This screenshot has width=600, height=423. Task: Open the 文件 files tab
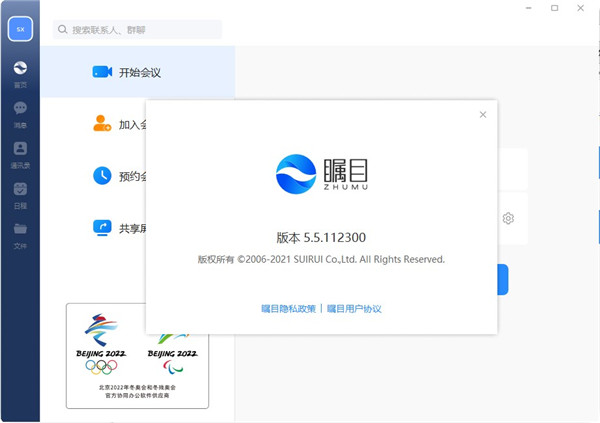[x=20, y=236]
